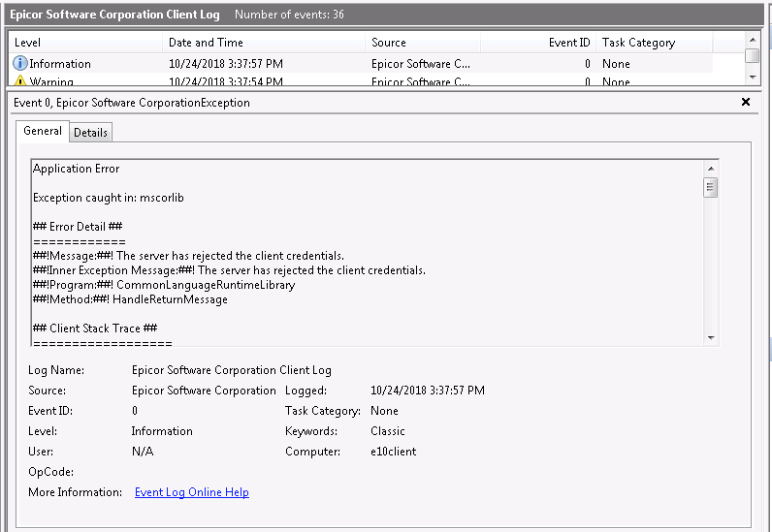Open the Event Log Online Help link
Viewport: 772px width, 532px height.
click(x=191, y=492)
